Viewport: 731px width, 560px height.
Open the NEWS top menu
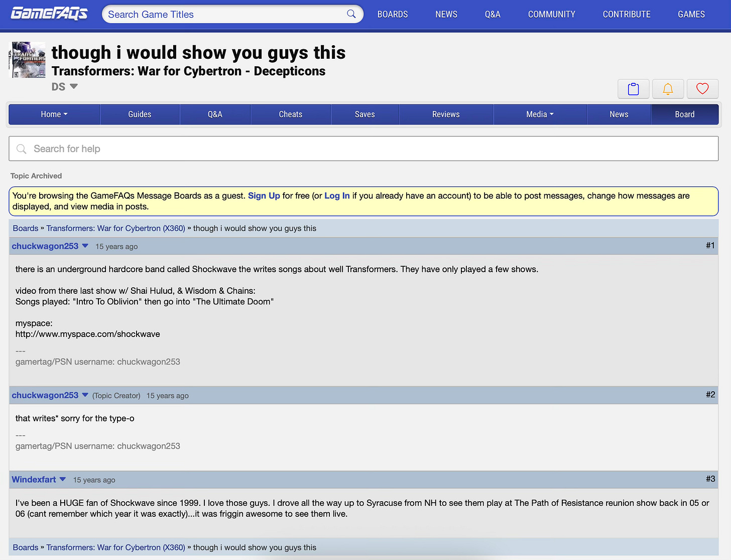tap(446, 14)
